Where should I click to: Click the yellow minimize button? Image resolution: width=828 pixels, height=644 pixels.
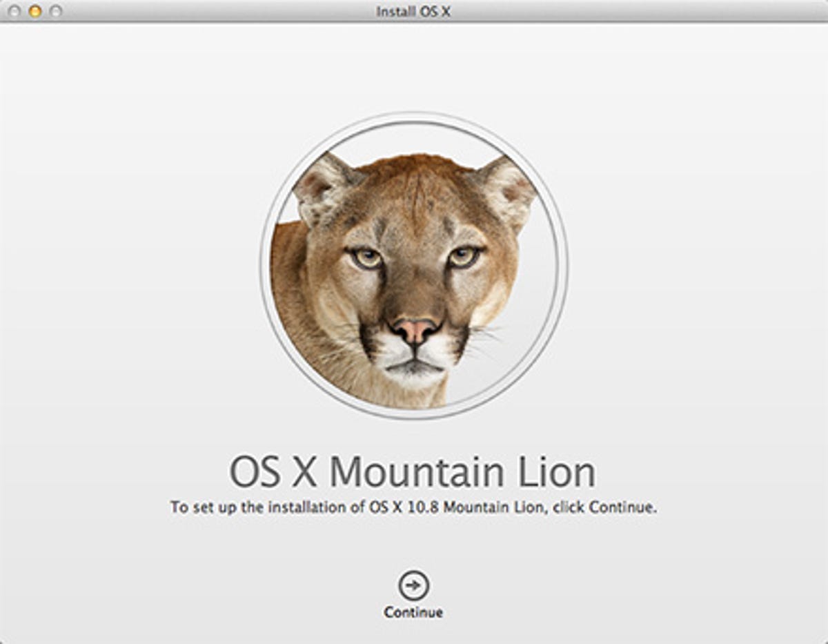pos(36,10)
